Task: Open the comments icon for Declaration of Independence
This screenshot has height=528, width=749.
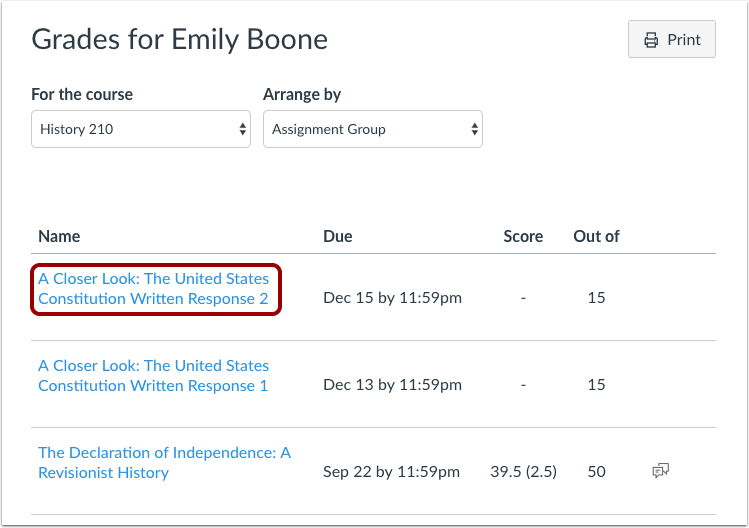Action: pyautogui.click(x=660, y=471)
